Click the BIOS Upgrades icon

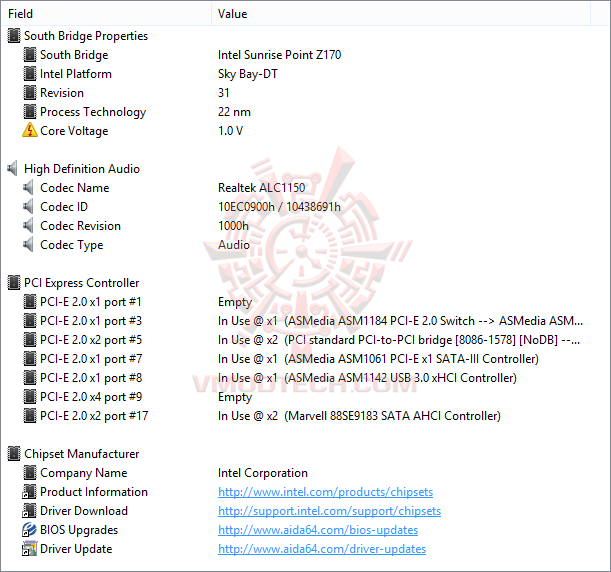tap(30, 530)
